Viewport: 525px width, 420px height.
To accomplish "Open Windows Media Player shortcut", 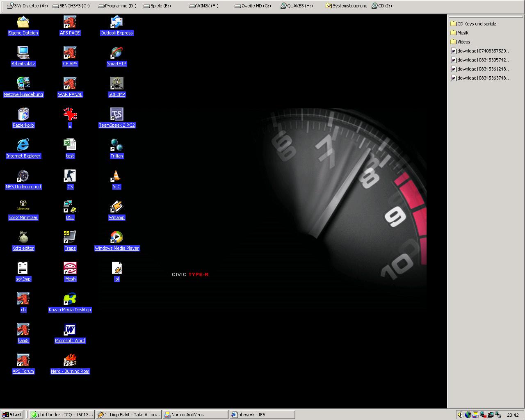I will click(116, 237).
